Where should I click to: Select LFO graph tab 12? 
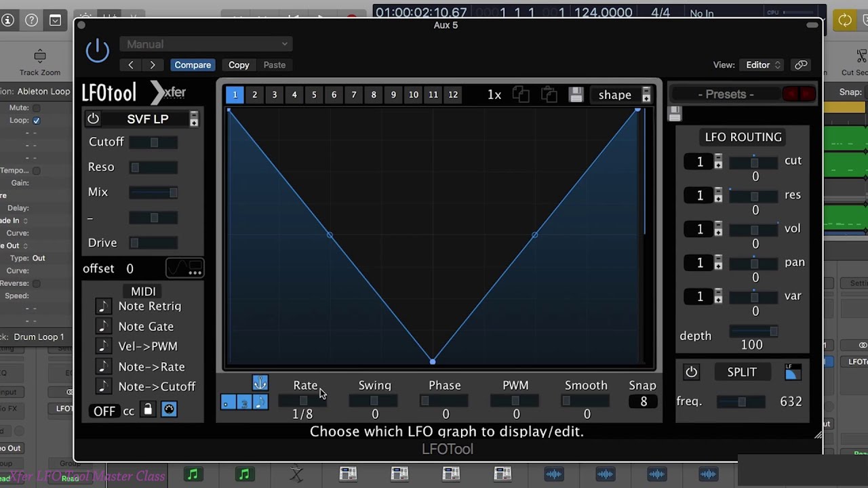[453, 95]
